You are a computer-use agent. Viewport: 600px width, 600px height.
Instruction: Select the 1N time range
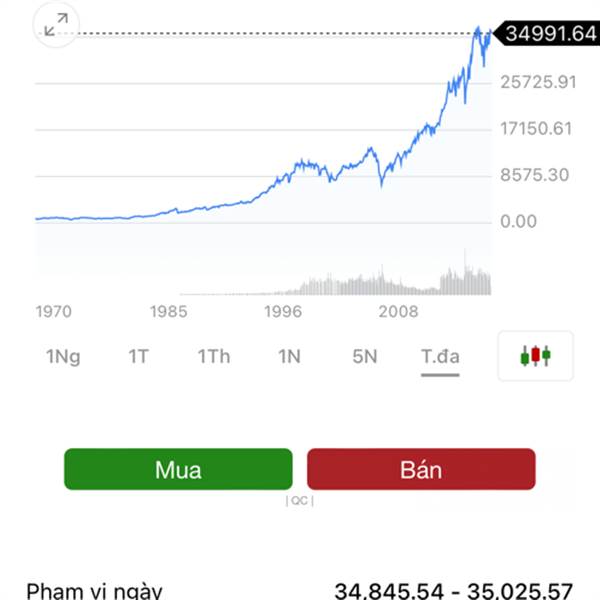pos(289,357)
